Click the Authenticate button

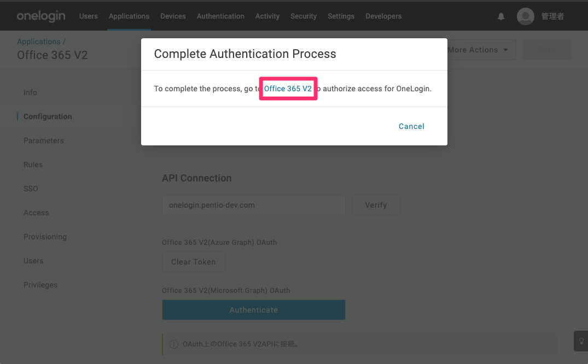tap(253, 310)
